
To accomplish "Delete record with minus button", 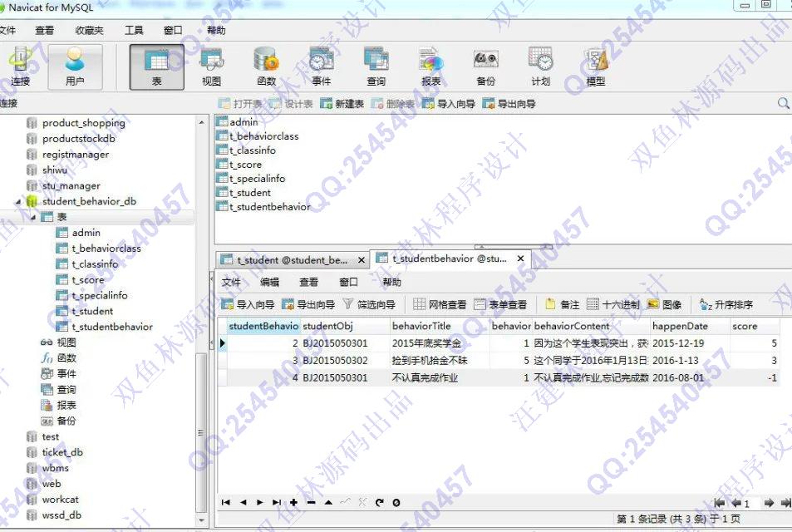I will (x=311, y=502).
